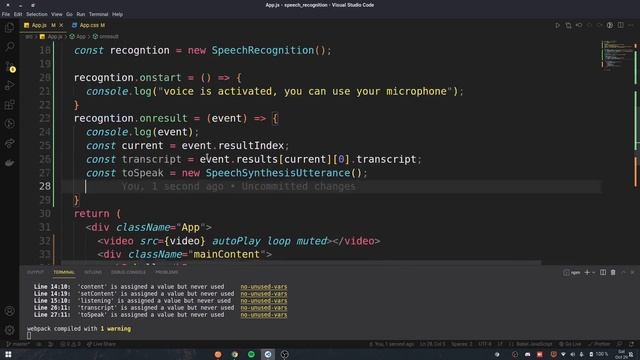
Task: Open no-unused-vars link for 'setContent' warning
Action: pos(264,294)
